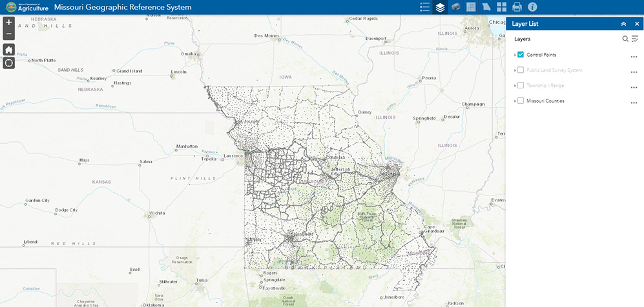
Task: Expand the Control Points layer arrow
Action: tap(515, 55)
